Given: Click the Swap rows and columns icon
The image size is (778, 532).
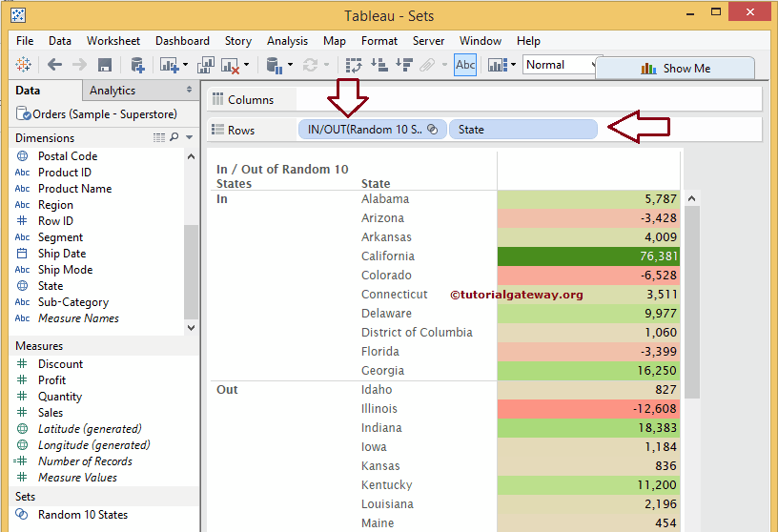Looking at the screenshot, I should pos(354,65).
